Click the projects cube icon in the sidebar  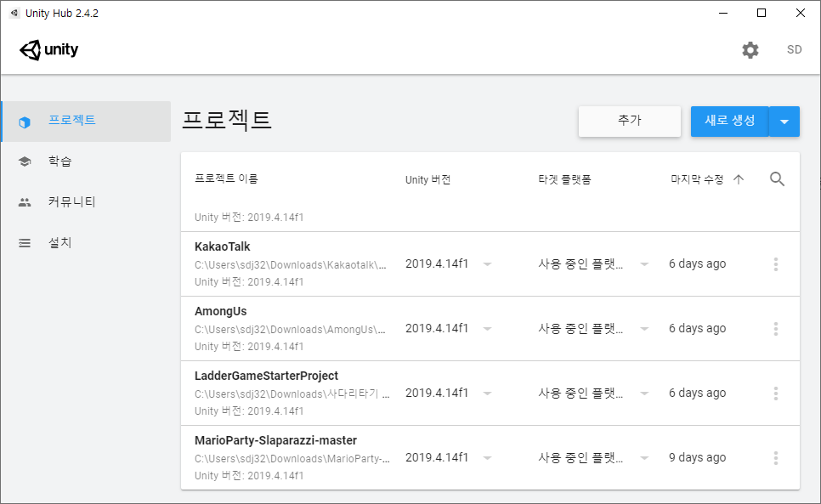[25, 122]
